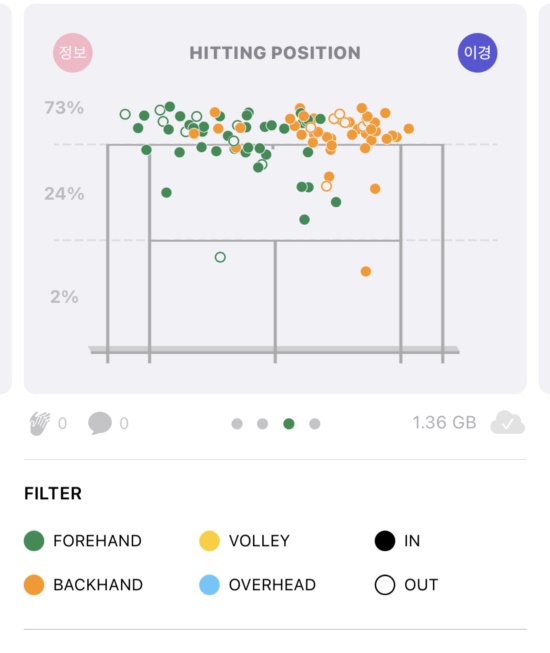Image resolution: width=550 pixels, height=653 pixels.
Task: Go to fourth page indicator dot
Action: [x=315, y=424]
